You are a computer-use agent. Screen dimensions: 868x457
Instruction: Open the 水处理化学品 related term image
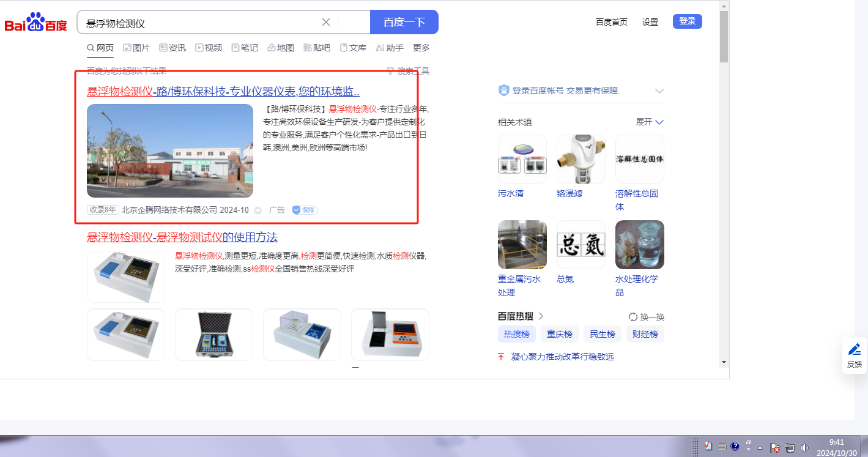click(x=640, y=245)
